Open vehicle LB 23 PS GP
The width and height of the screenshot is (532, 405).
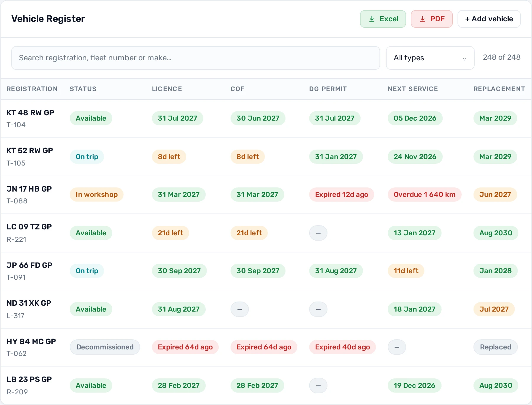pyautogui.click(x=29, y=379)
